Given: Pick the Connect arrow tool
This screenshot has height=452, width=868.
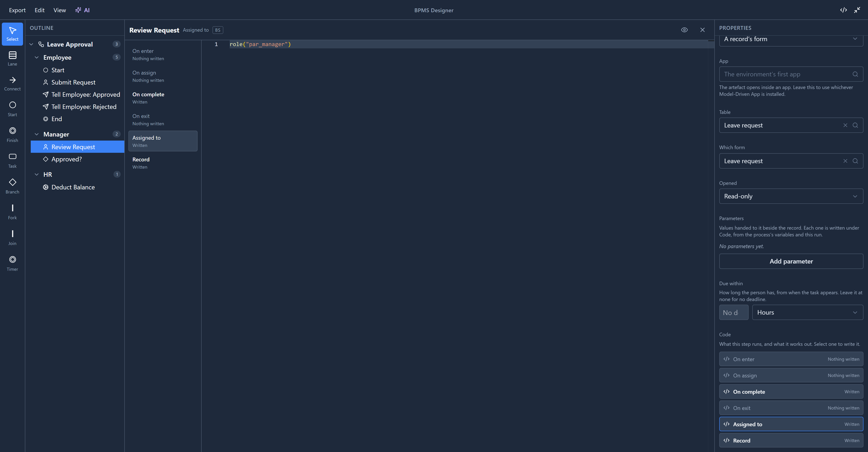Looking at the screenshot, I should pyautogui.click(x=12, y=84).
